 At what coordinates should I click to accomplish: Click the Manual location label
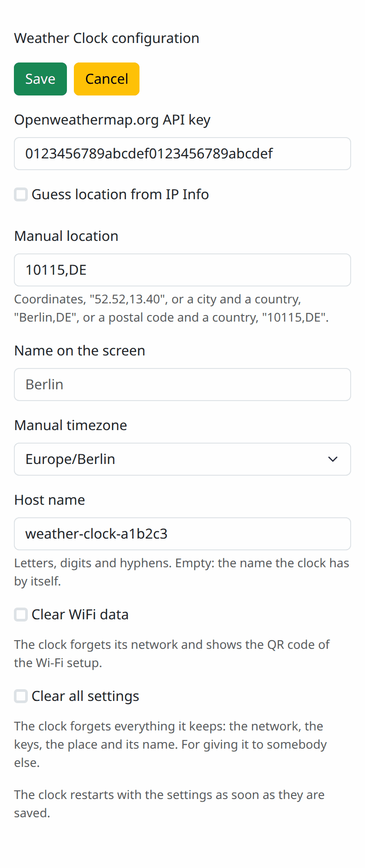coord(66,236)
